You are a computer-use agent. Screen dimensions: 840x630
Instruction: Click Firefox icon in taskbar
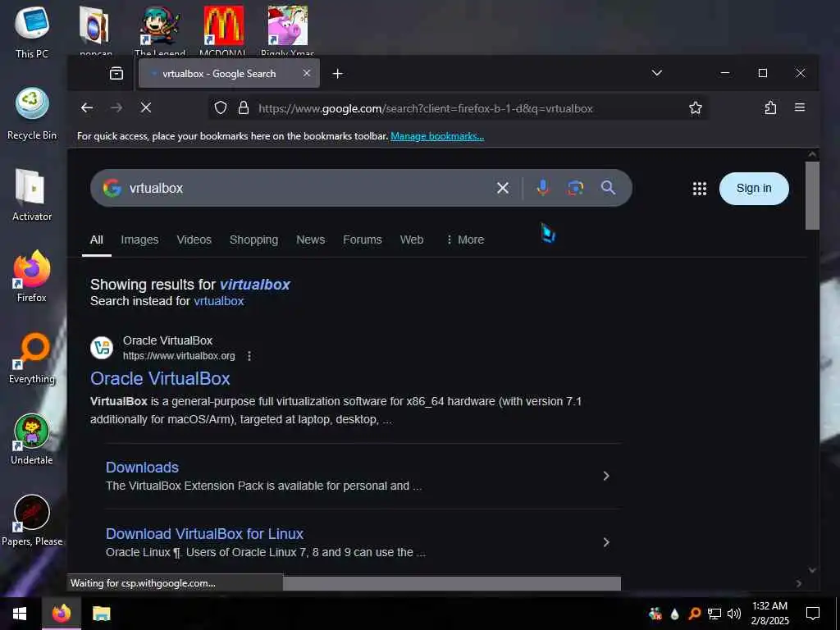click(61, 614)
